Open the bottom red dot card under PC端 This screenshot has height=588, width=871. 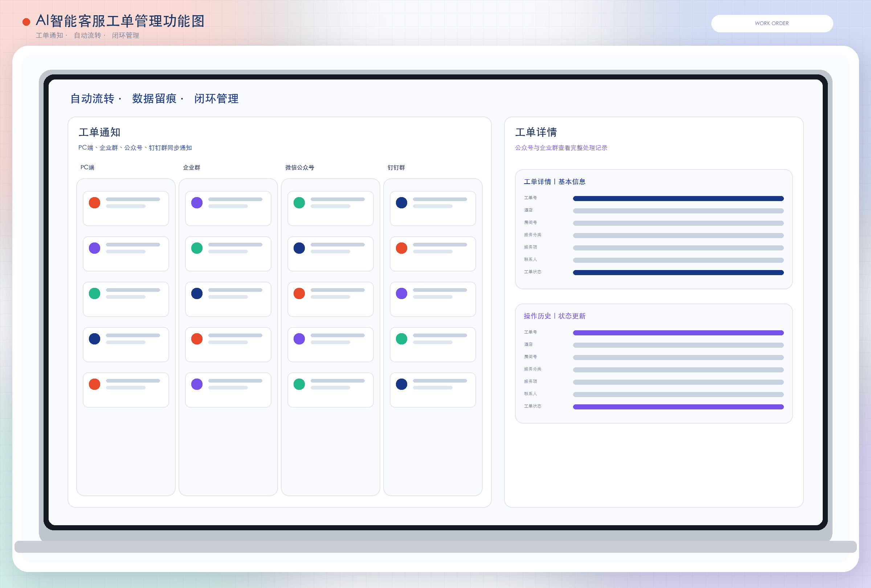coord(126,390)
